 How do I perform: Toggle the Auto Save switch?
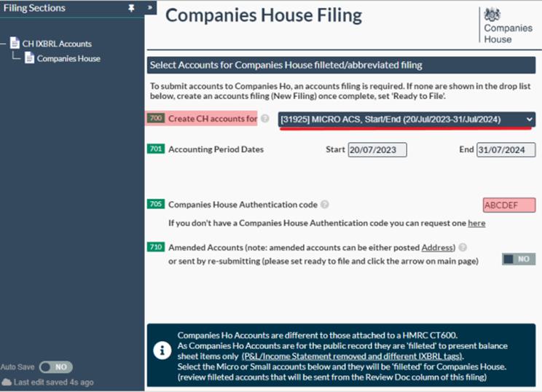click(56, 366)
